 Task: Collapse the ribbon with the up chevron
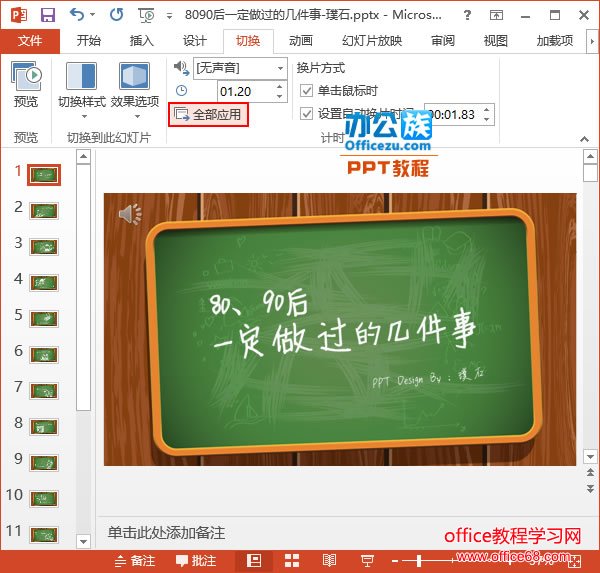[x=584, y=139]
